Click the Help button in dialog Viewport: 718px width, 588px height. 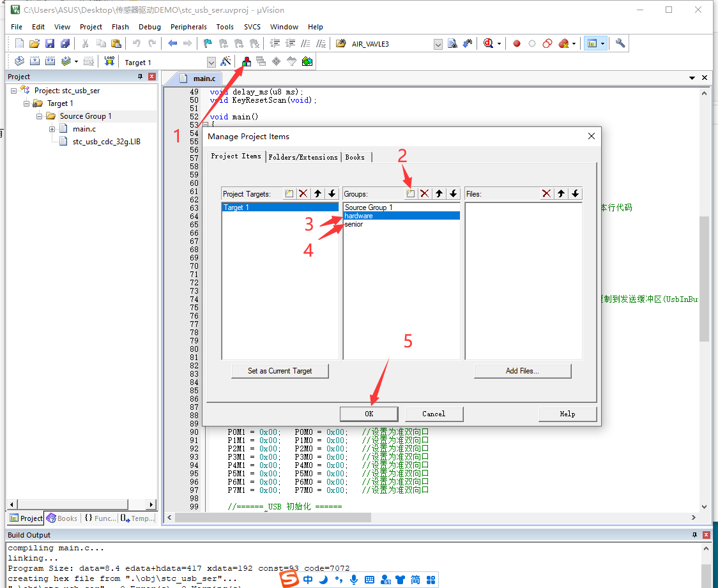click(x=567, y=414)
